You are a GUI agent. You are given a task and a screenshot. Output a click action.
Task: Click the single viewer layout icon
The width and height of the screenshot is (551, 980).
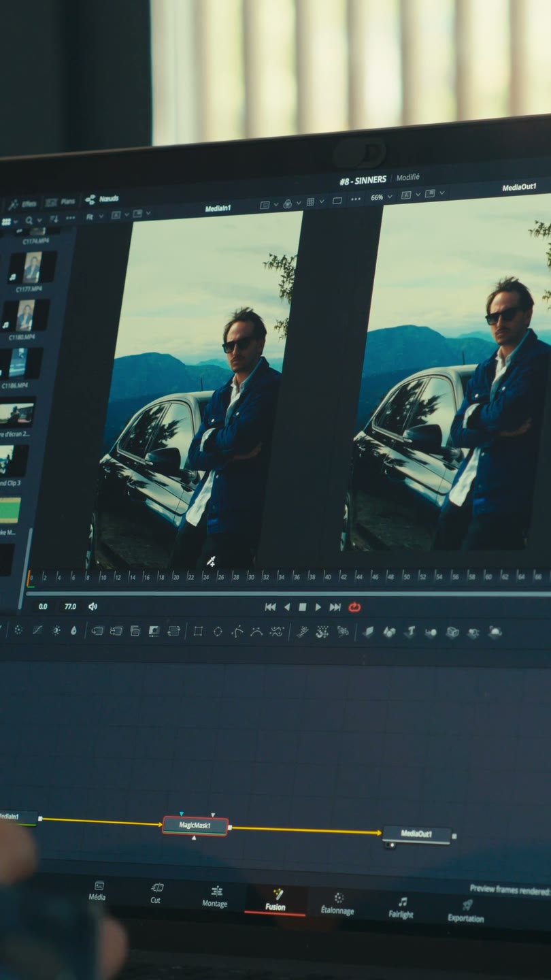coord(337,200)
